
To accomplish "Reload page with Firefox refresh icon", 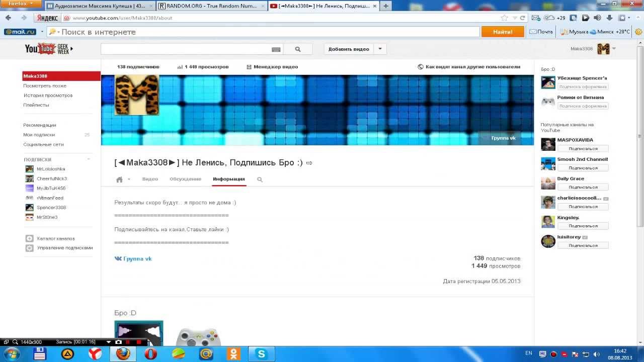I will (522, 18).
